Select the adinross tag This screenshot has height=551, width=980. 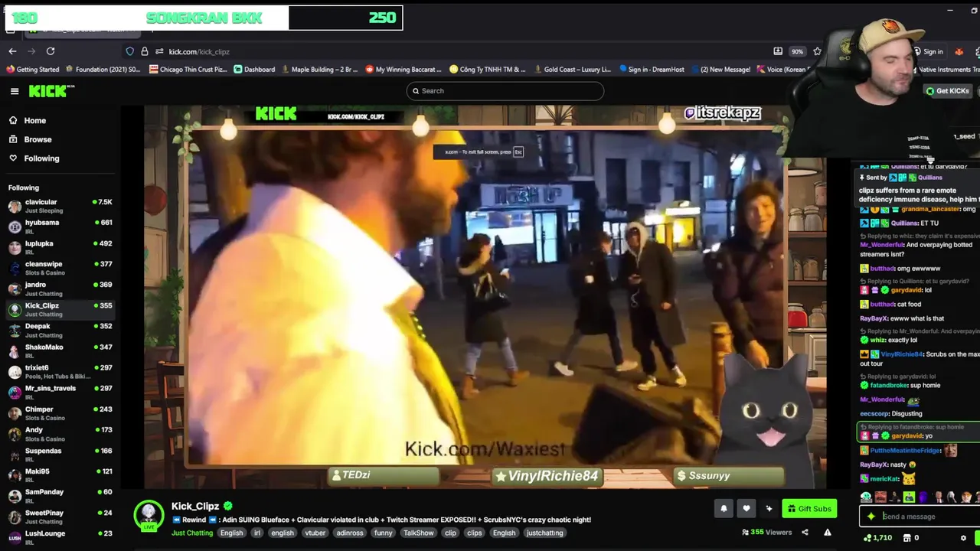[350, 533]
